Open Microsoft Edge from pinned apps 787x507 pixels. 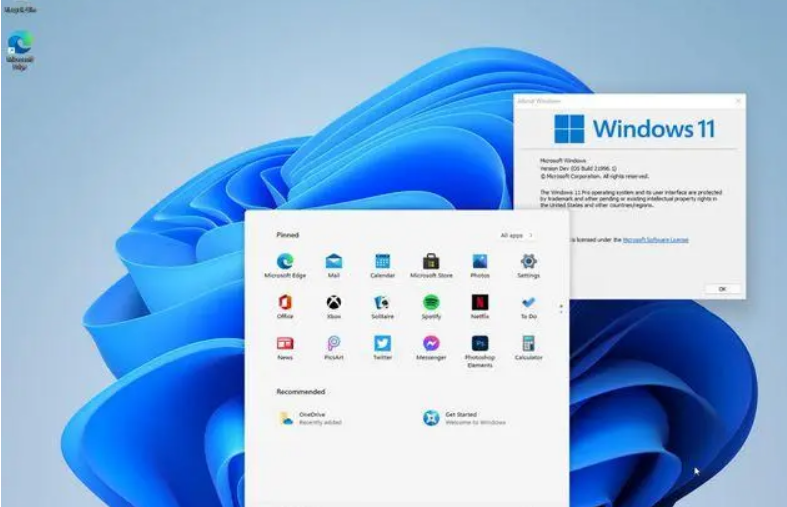tap(285, 262)
